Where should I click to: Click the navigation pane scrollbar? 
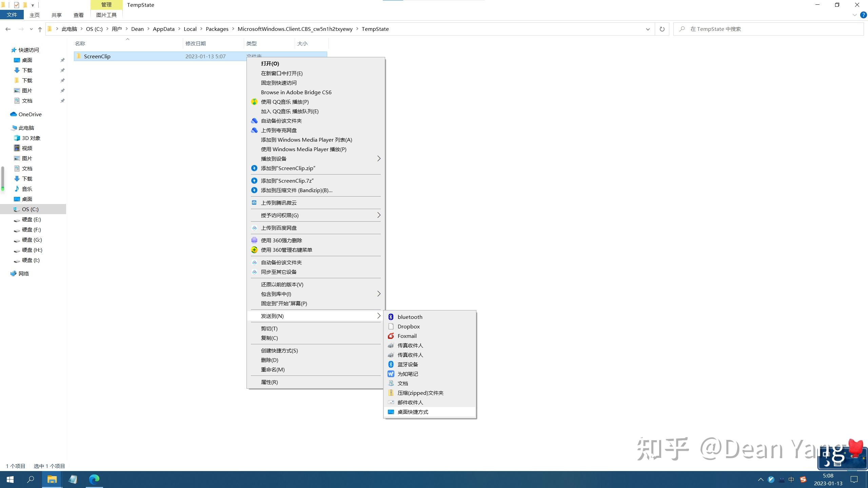pos(3,179)
